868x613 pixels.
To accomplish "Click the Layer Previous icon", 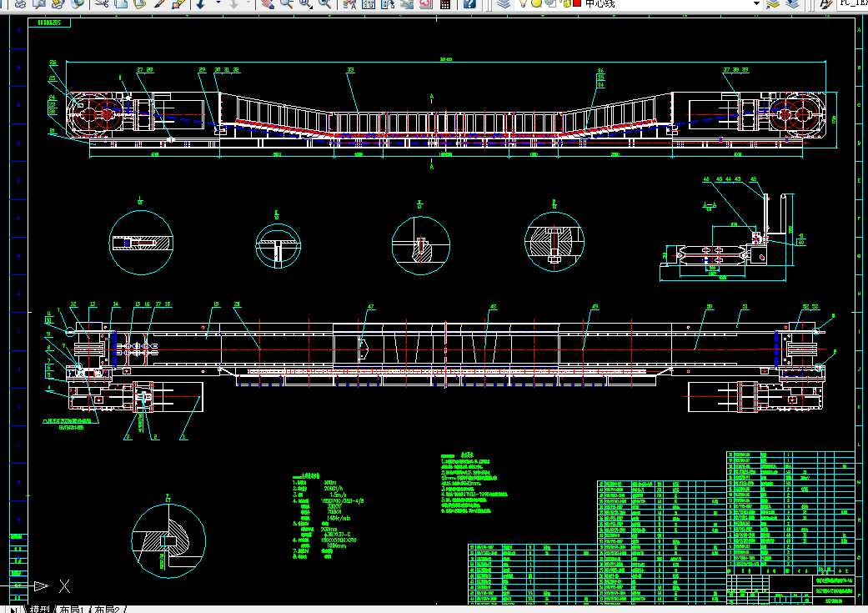I will tap(793, 3).
